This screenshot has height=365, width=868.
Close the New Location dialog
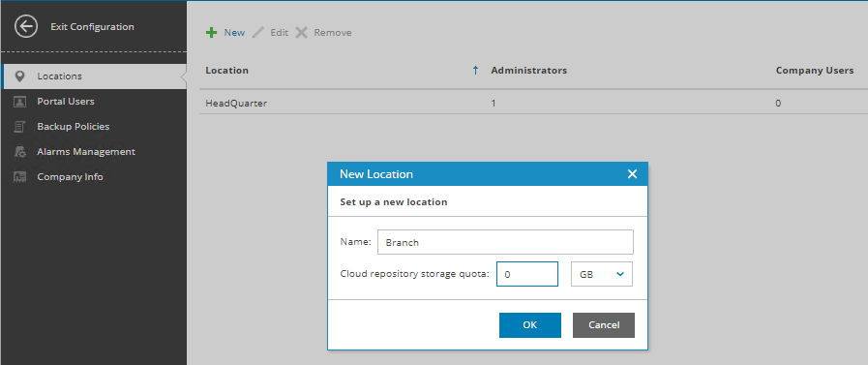632,174
